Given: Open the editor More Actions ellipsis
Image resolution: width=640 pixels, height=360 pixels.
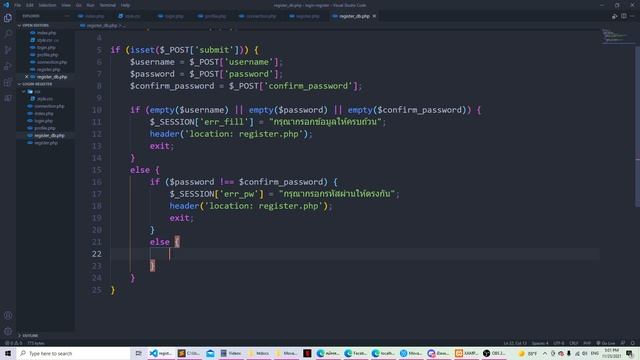Looking at the screenshot, I should [x=632, y=16].
